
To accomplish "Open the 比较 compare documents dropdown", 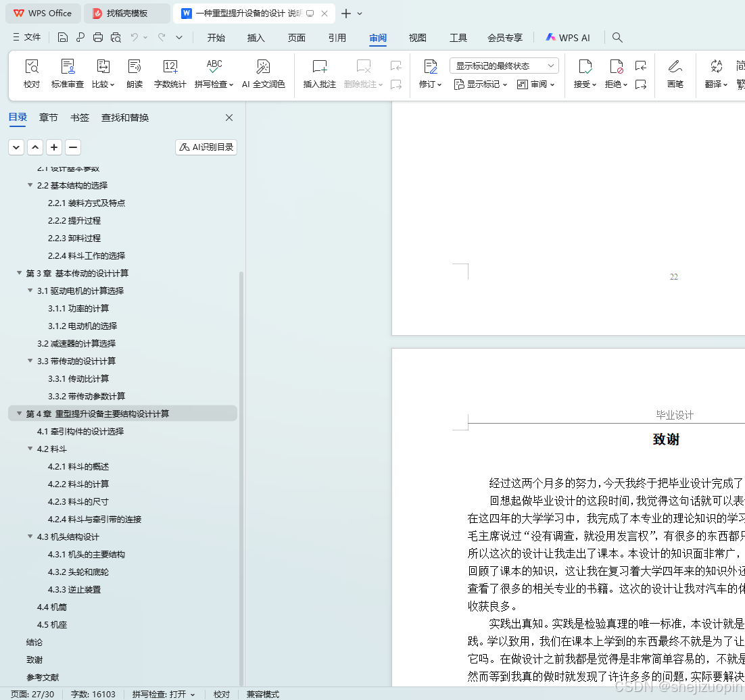I will (x=103, y=74).
